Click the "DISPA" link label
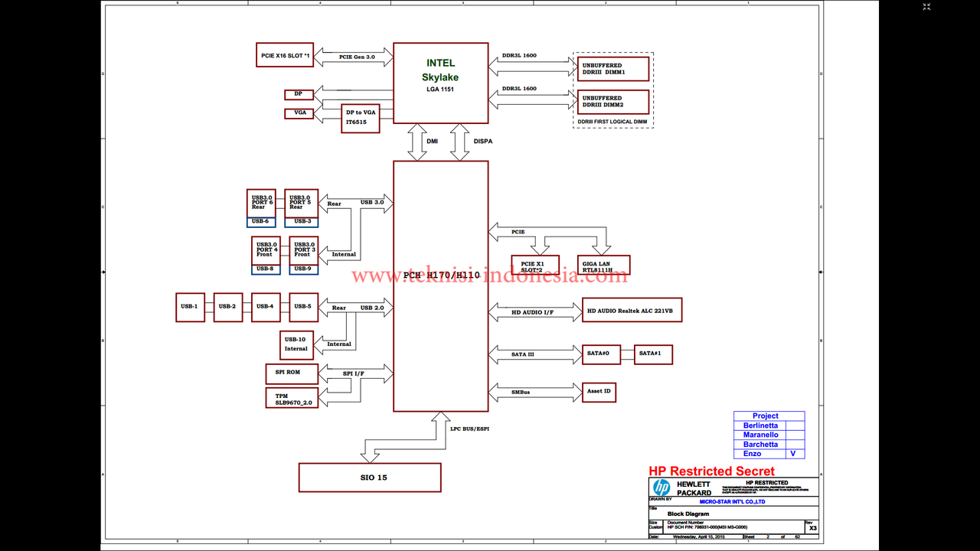980x551 pixels. coord(483,141)
